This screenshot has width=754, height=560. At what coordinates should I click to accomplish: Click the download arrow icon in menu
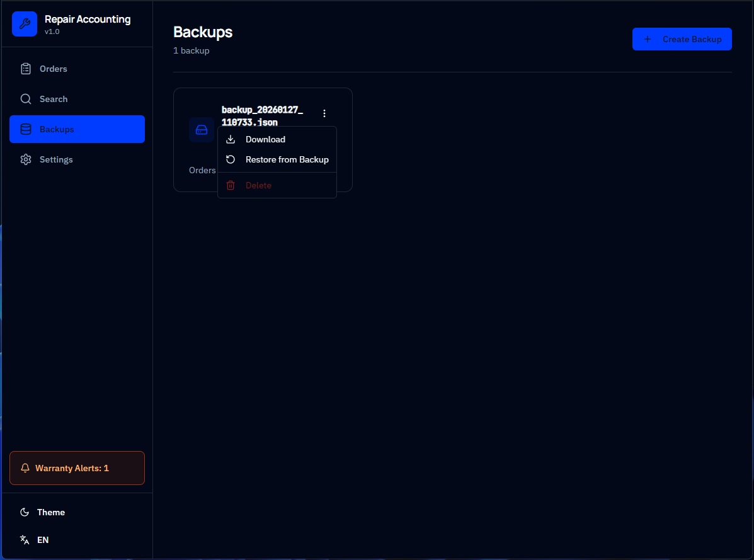231,139
